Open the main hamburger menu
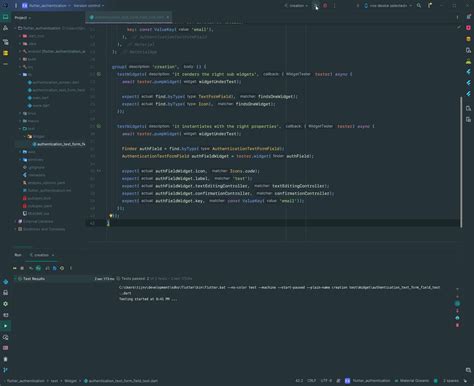 pos(15,6)
